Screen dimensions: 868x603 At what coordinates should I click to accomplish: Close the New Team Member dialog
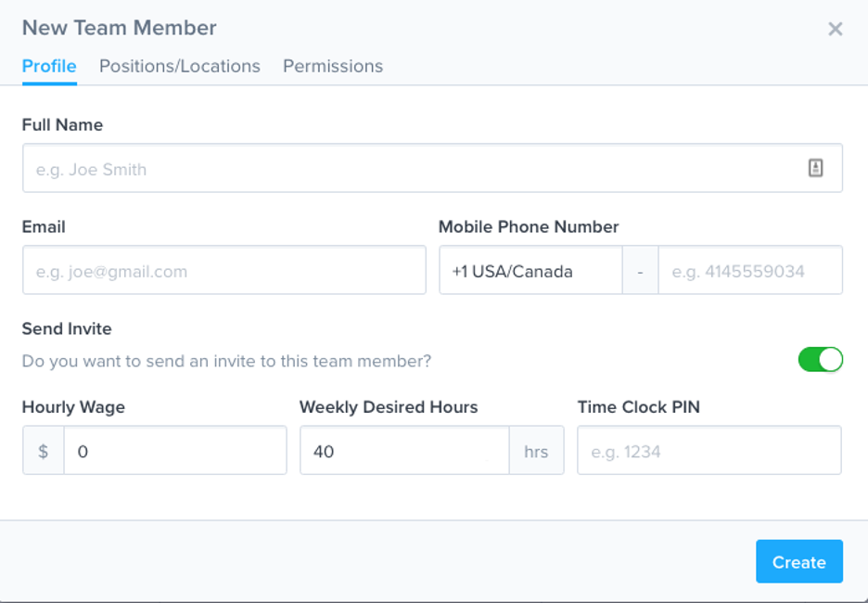point(835,29)
